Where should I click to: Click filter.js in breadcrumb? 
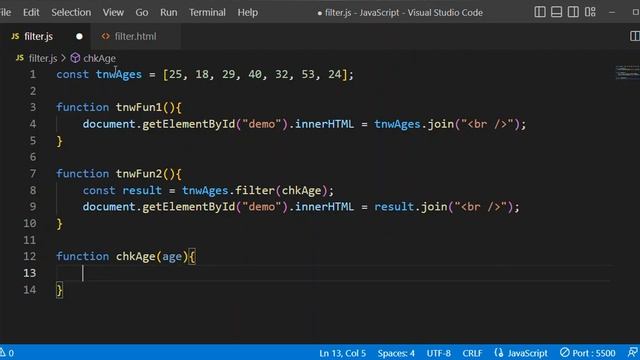[x=43, y=58]
